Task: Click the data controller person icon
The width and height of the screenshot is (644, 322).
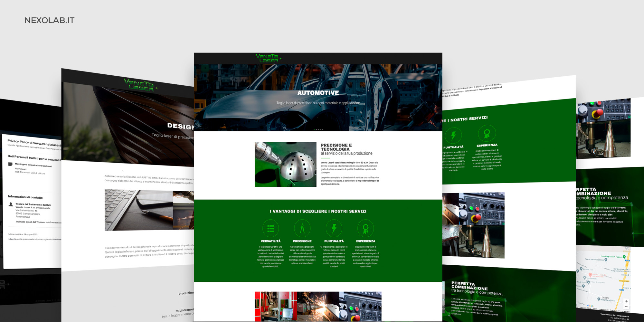Action: [x=11, y=204]
